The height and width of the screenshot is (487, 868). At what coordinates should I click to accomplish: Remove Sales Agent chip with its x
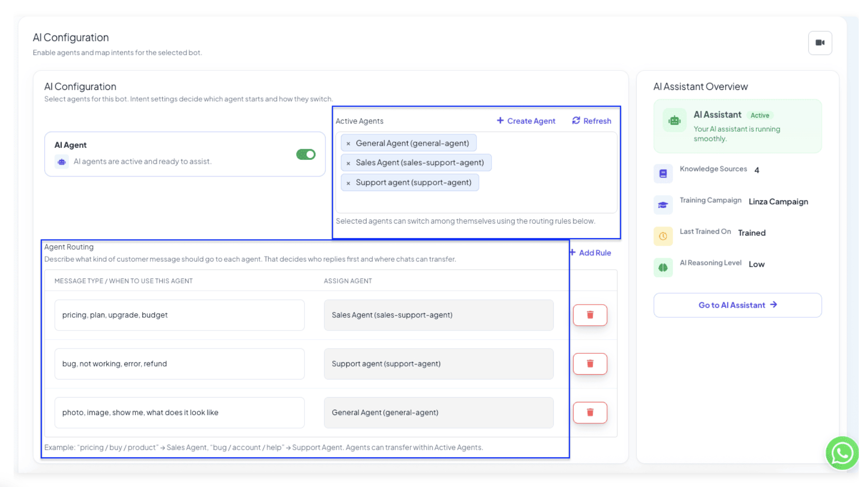(348, 163)
